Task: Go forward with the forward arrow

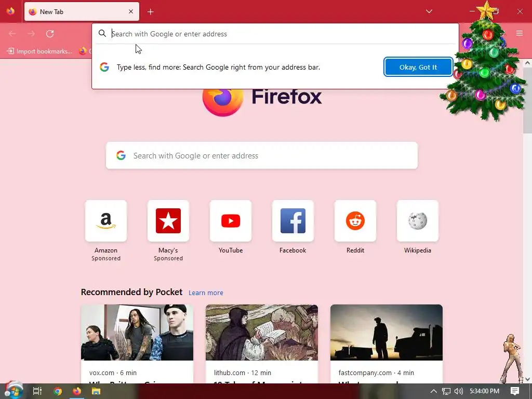Action: pyautogui.click(x=31, y=34)
